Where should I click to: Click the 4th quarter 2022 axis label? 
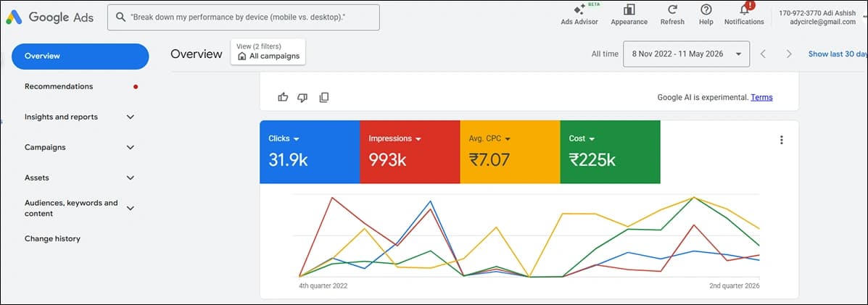point(323,286)
